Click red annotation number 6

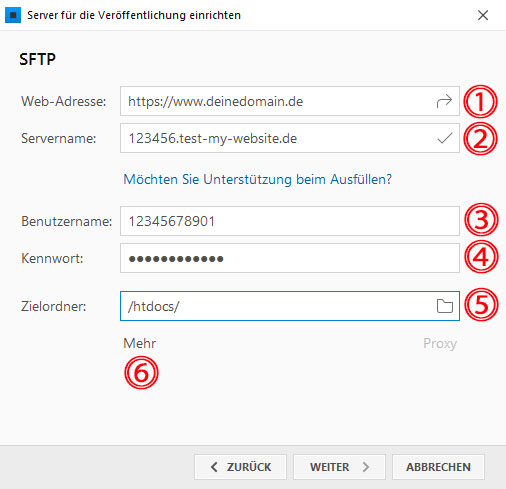141,373
